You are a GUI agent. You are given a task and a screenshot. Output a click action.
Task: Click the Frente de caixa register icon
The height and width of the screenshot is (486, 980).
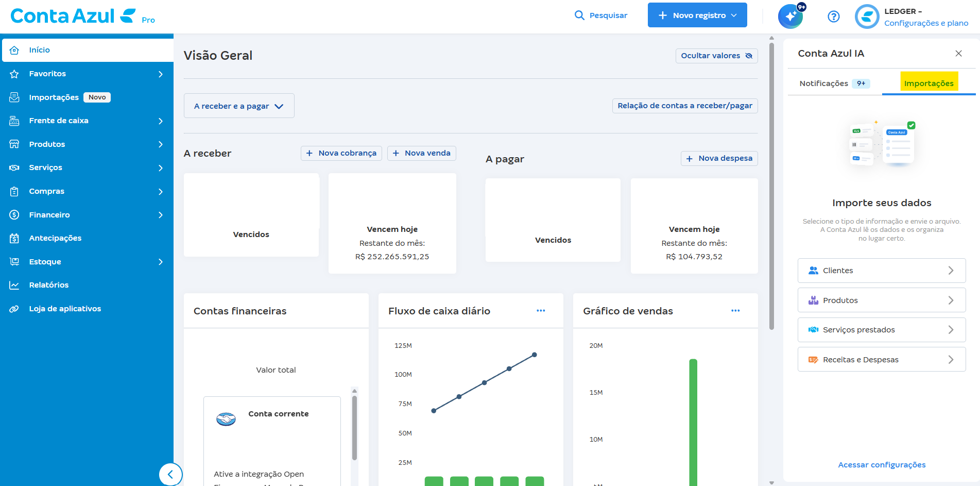(14, 121)
